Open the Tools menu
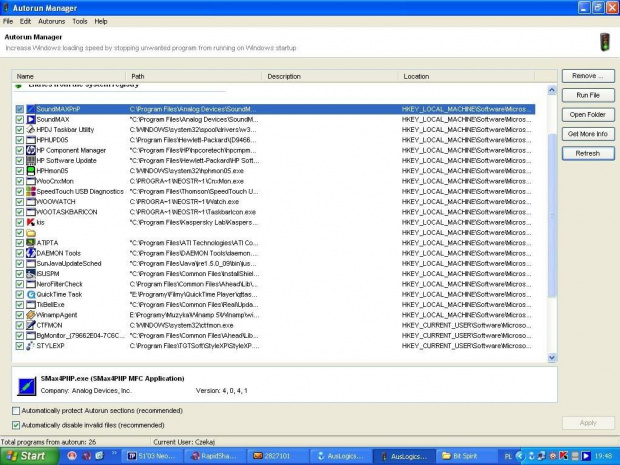The width and height of the screenshot is (620, 465). (79, 21)
